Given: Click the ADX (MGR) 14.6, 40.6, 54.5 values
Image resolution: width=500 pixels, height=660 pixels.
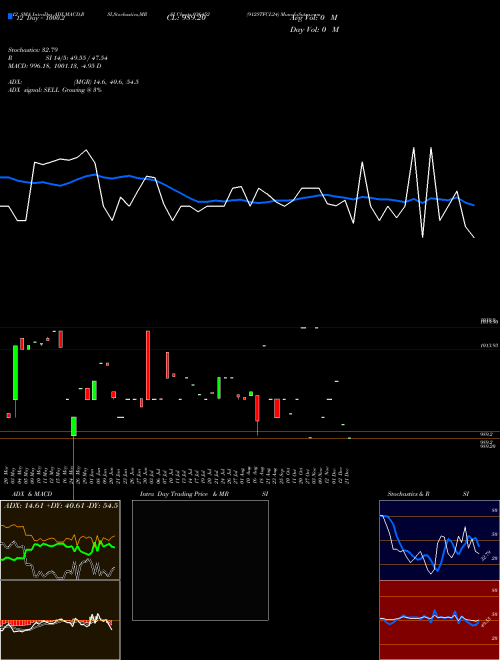Looking at the screenshot, I should [73, 82].
